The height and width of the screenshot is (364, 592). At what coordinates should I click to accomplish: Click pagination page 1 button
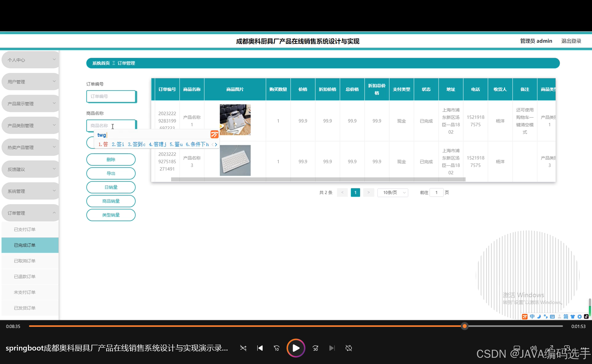pos(355,193)
